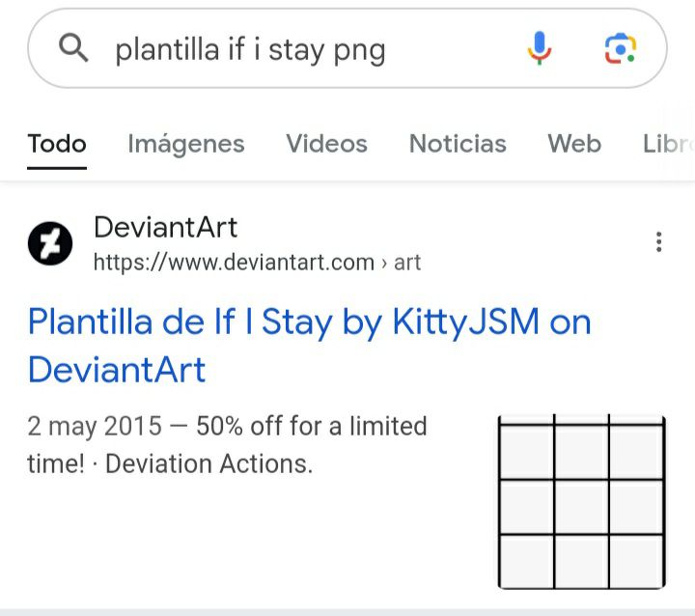
Task: Click the word DeviantArt in result title
Action: pos(117,370)
